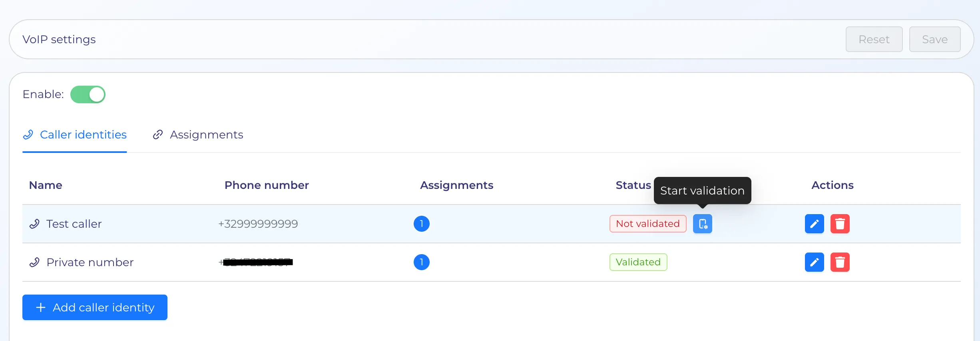The width and height of the screenshot is (980, 341).
Task: Click the Test caller name
Action: [74, 224]
